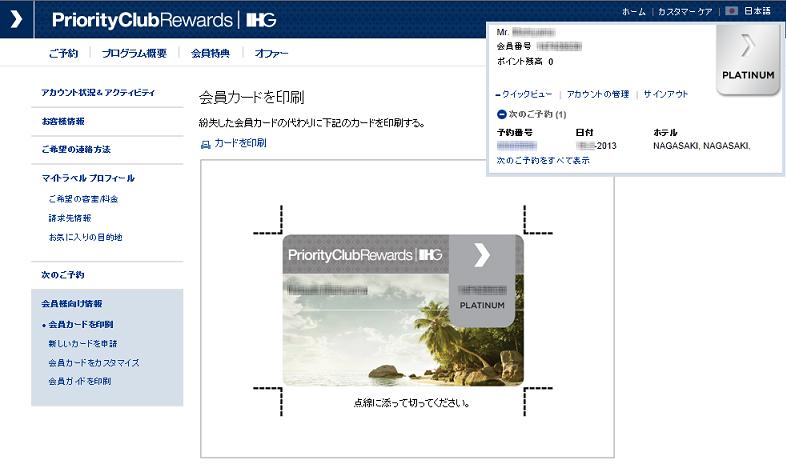Viewport: 786px width, 464px height.
Task: Click アカウントの管理 link
Action: click(x=598, y=94)
